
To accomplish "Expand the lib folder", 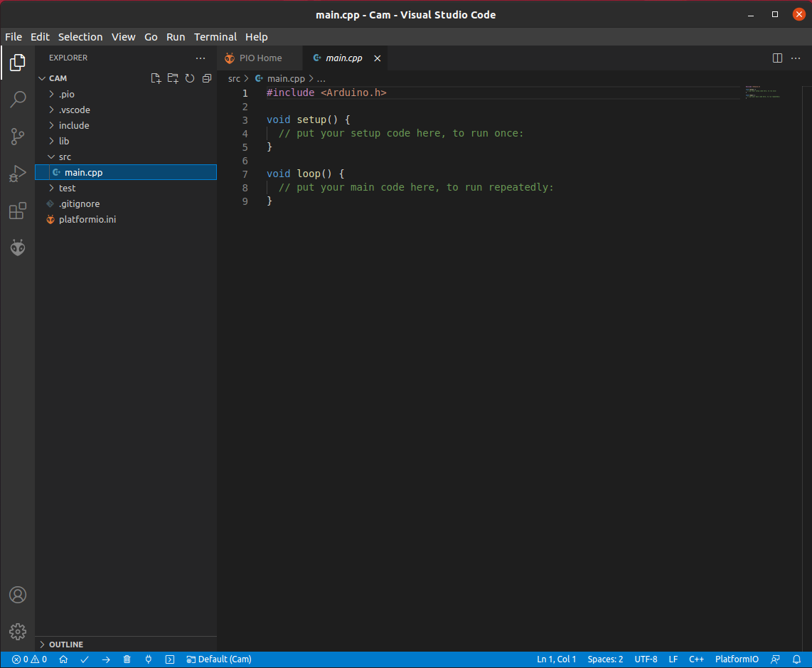I will pos(126,141).
